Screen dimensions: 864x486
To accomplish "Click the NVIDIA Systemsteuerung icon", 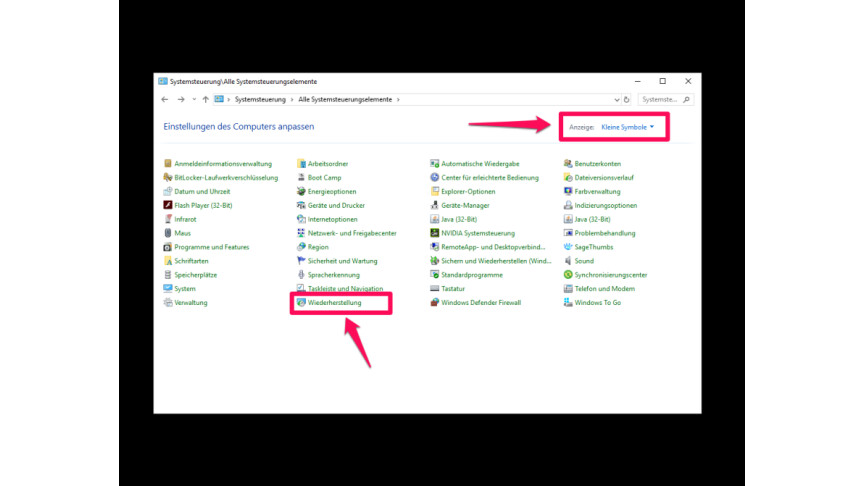I will (x=434, y=233).
